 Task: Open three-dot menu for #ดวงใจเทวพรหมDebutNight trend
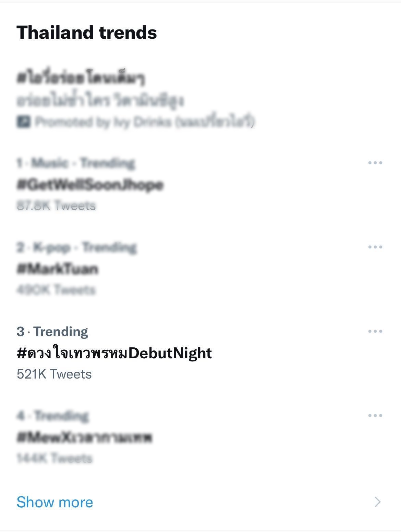point(375,331)
